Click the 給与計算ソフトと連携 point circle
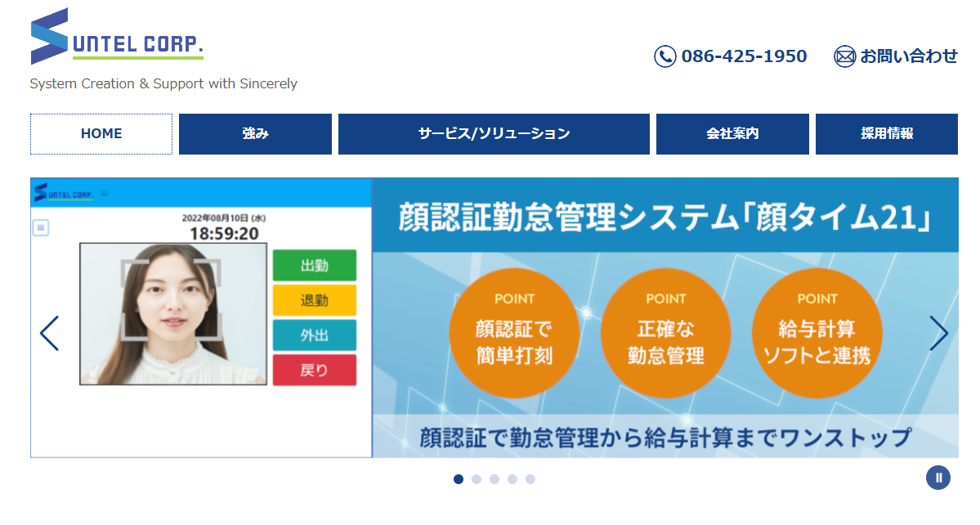 pos(817,333)
